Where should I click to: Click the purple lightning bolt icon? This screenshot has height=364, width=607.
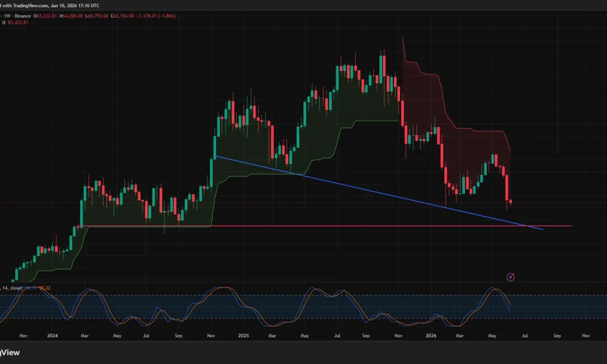click(510, 277)
